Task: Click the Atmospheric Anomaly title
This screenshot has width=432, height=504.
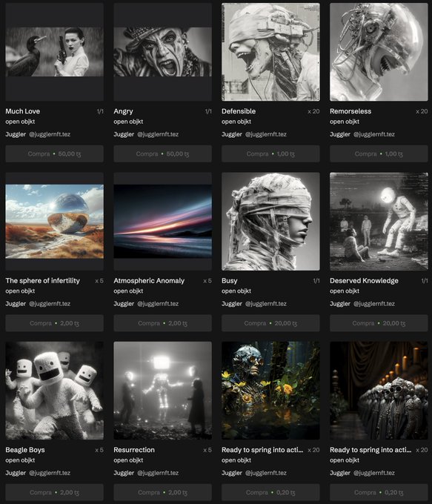Action: click(x=149, y=281)
